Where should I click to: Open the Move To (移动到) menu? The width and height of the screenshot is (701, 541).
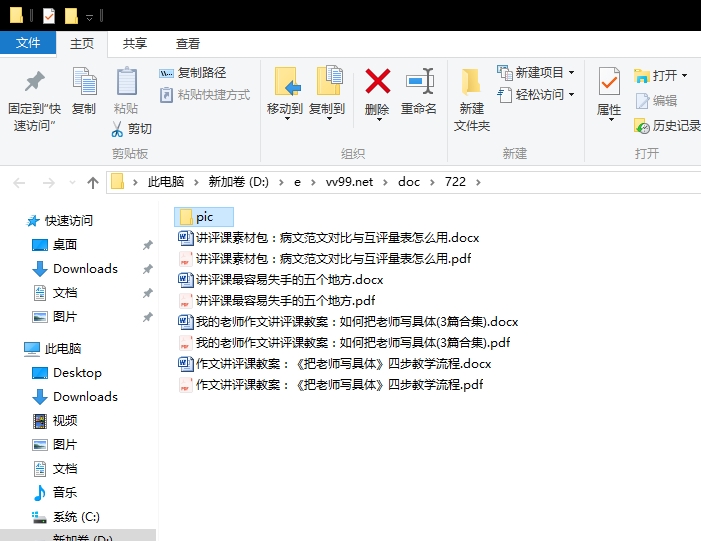pyautogui.click(x=285, y=94)
